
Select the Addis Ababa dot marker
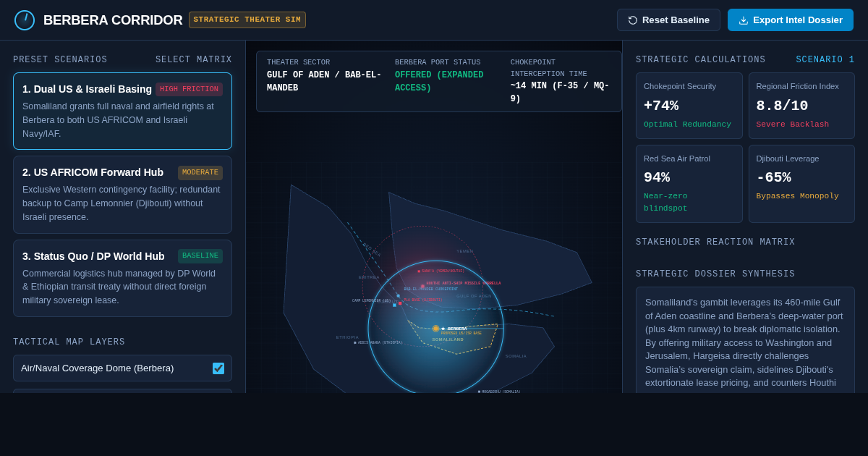355,342
